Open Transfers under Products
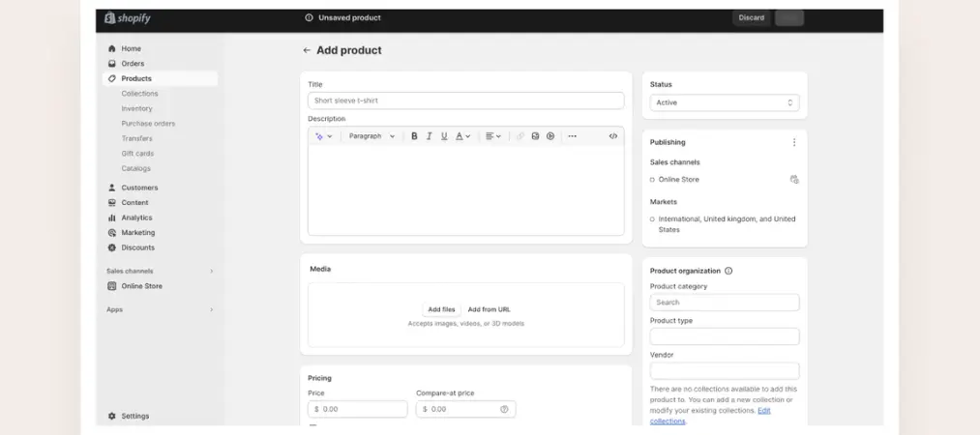Screen dimensions: 980x435 pyautogui.click(x=136, y=138)
